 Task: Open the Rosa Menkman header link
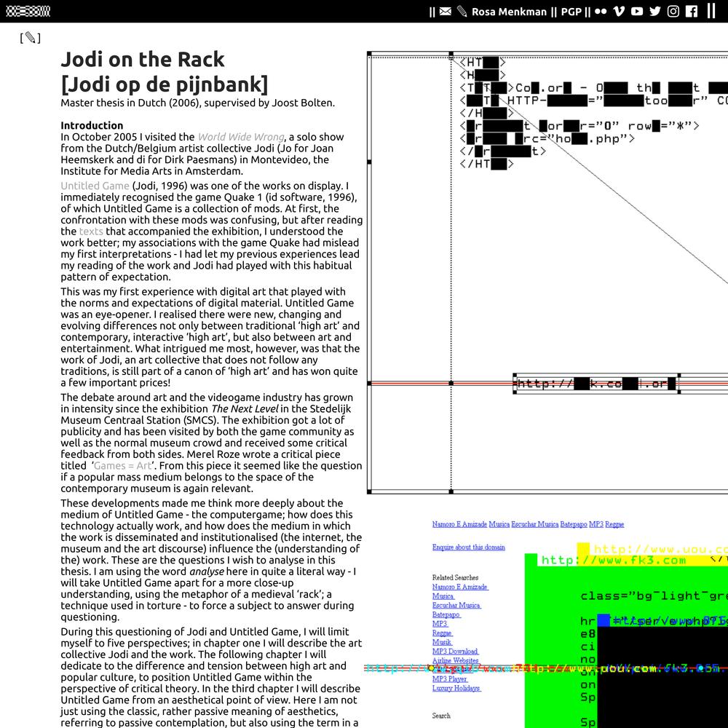(509, 12)
